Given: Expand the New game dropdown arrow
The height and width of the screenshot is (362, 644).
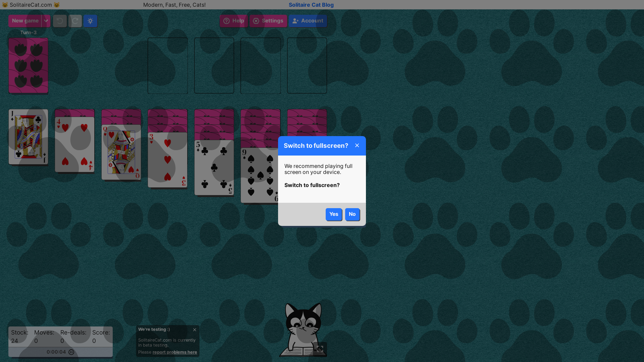Looking at the screenshot, I should click(46, 21).
